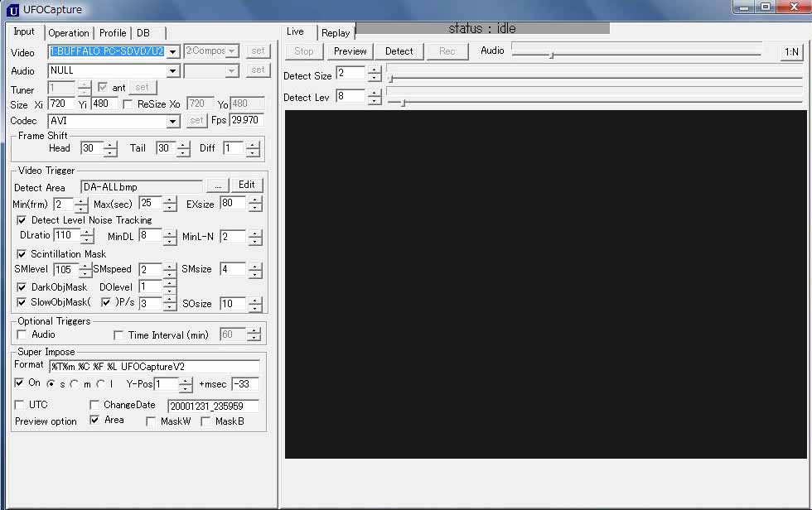Switch to the Operation tab
The height and width of the screenshot is (510, 812).
[69, 33]
